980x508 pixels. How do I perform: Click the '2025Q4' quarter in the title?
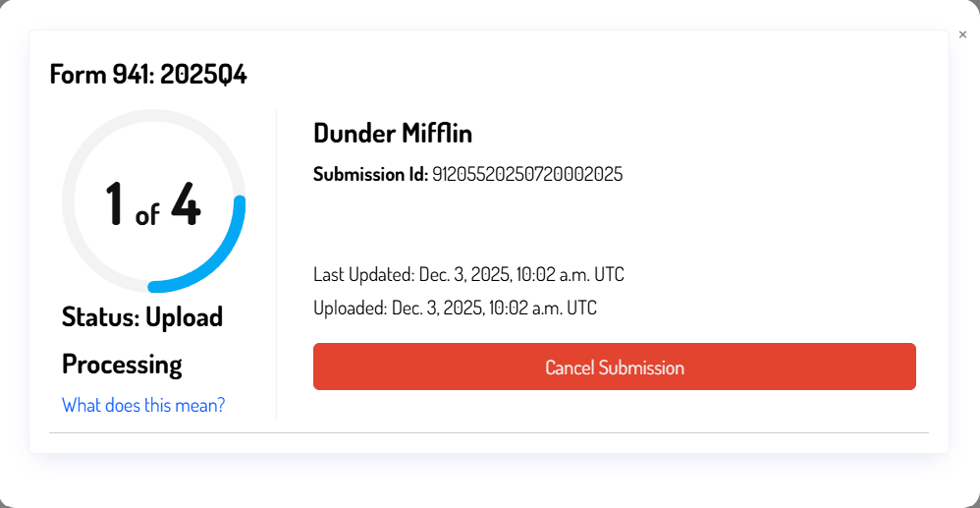coord(203,75)
